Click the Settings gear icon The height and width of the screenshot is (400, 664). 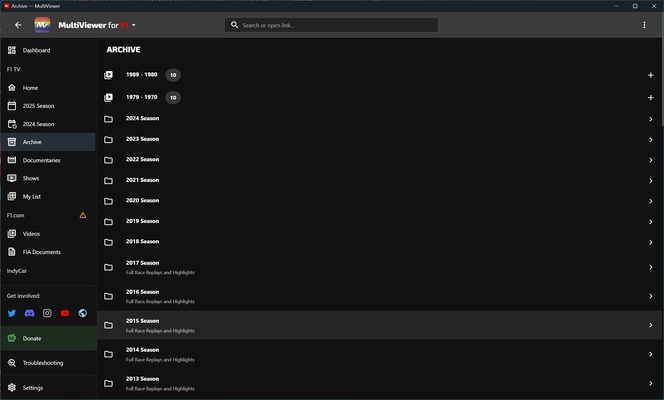(x=12, y=388)
